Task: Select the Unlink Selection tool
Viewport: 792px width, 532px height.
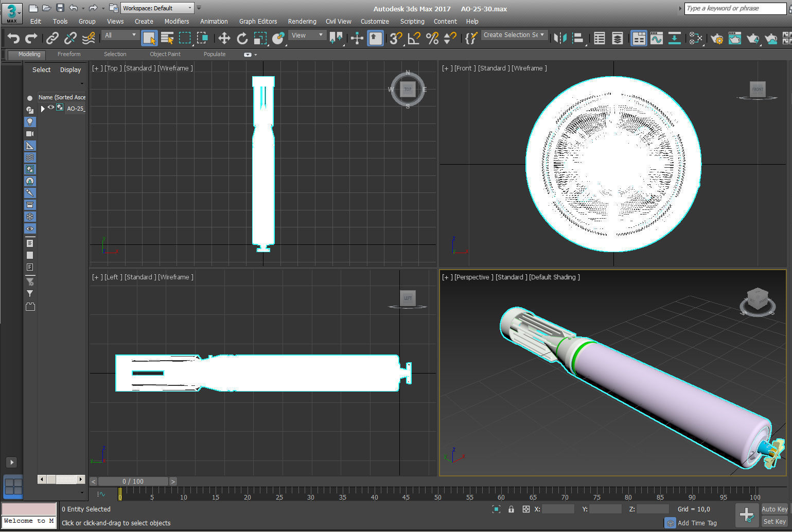Action: [x=70, y=38]
